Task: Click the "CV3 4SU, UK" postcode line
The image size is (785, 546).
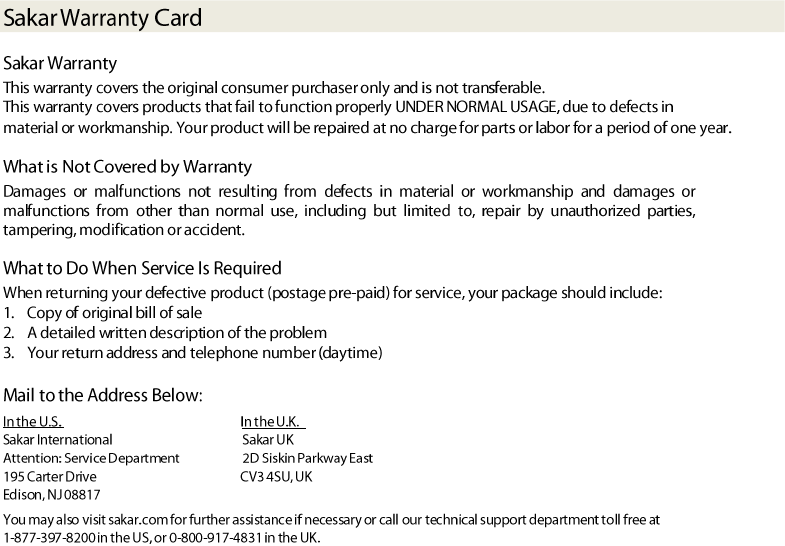Action: pos(276,477)
